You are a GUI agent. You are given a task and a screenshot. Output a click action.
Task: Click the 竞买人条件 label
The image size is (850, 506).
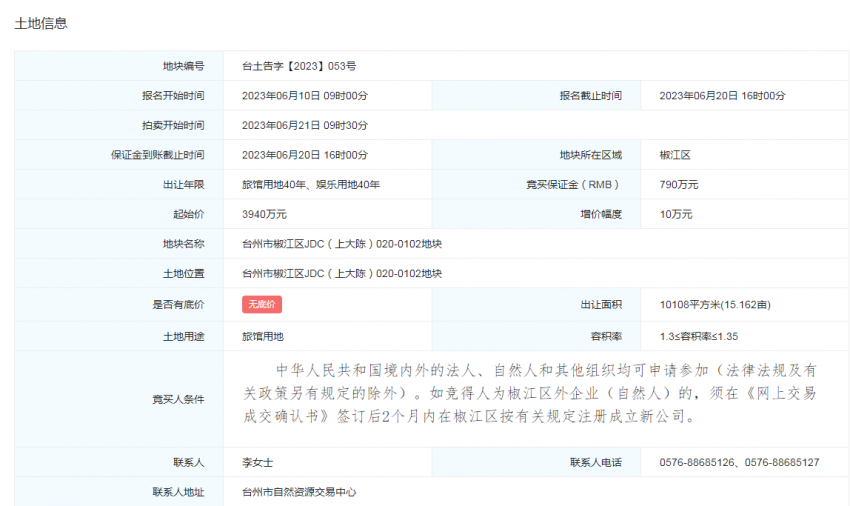tap(178, 400)
